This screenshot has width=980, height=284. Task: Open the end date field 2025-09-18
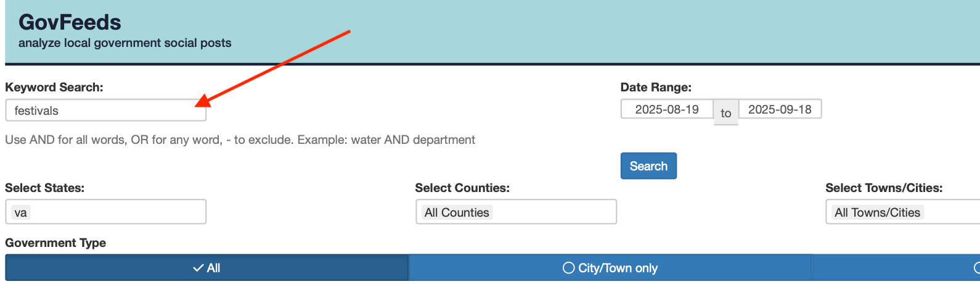coord(780,109)
